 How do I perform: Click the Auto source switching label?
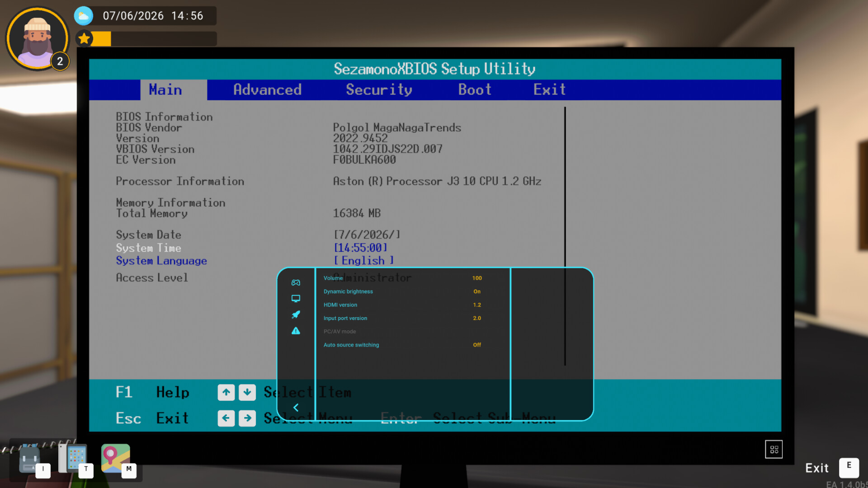coord(351,345)
